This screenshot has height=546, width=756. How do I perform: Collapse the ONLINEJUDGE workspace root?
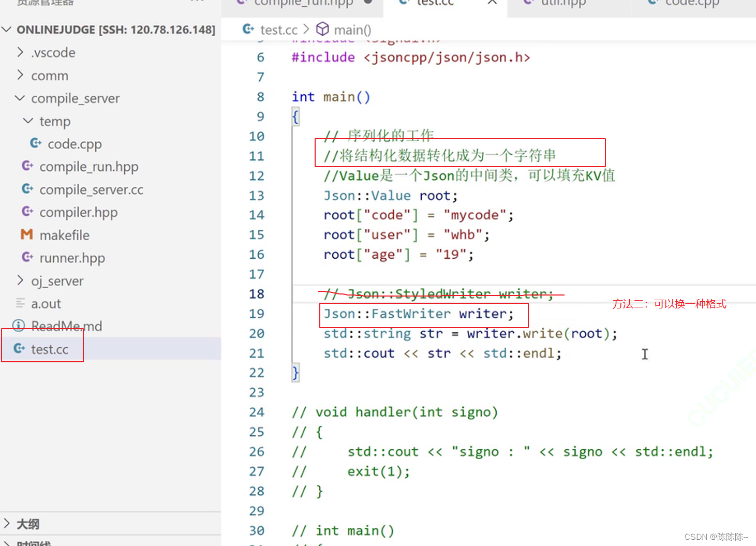(x=7, y=29)
